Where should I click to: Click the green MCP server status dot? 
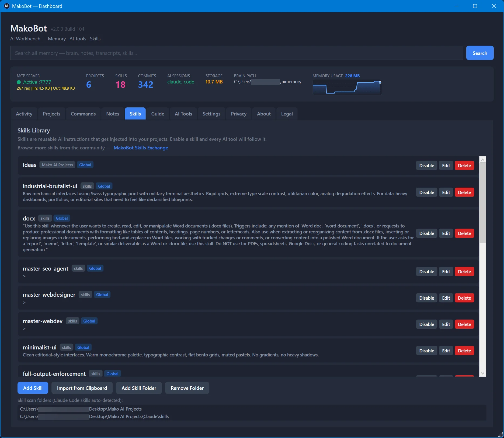[x=19, y=82]
